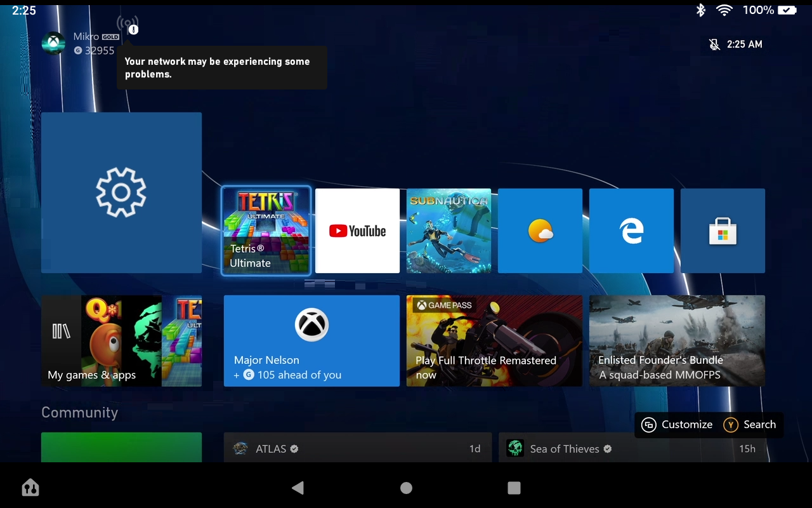Viewport: 812px width, 508px height.
Task: Click the Xbox profile avatar for Mikro
Action: coord(53,43)
